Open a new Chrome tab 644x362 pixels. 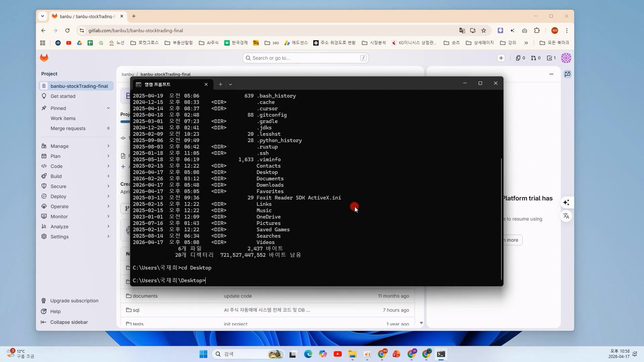coord(133,16)
